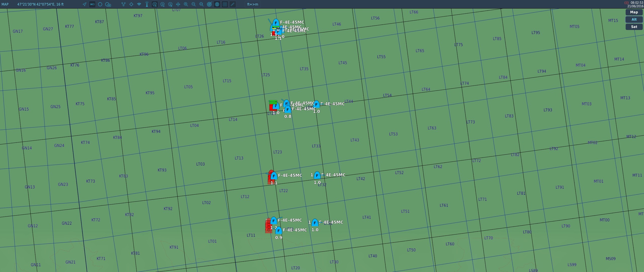Click the MT15 grid label

(x=613, y=20)
